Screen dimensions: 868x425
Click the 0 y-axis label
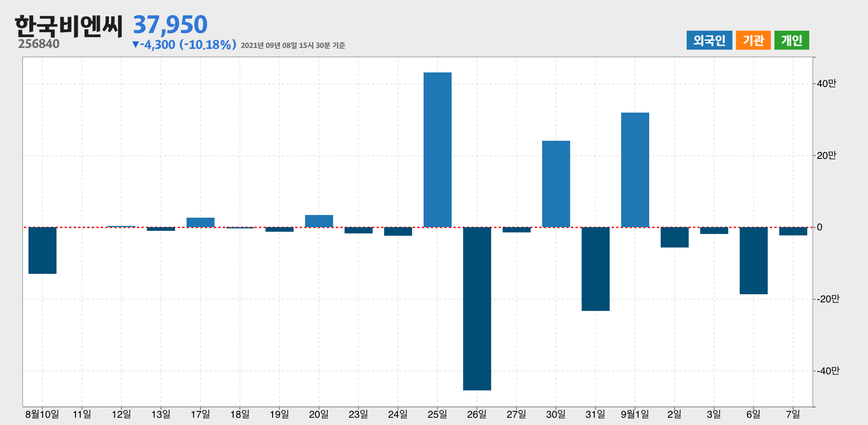(820, 227)
